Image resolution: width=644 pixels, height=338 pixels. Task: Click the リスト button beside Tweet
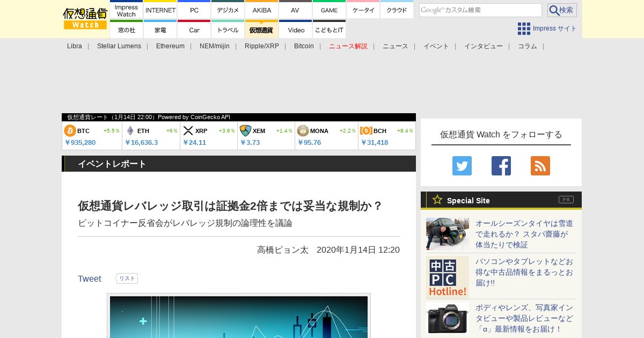click(127, 278)
